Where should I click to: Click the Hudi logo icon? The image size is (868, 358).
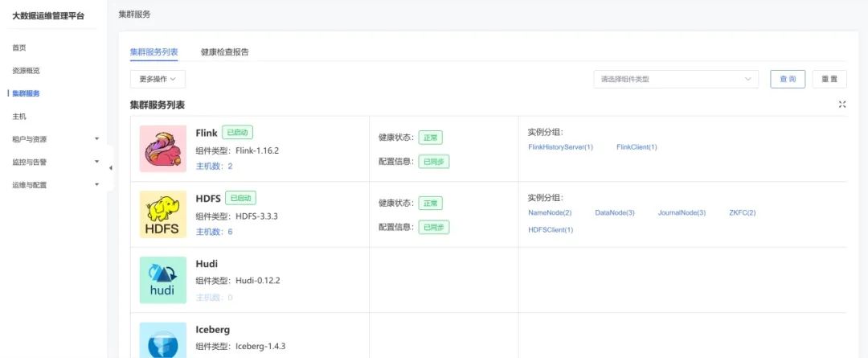(163, 280)
